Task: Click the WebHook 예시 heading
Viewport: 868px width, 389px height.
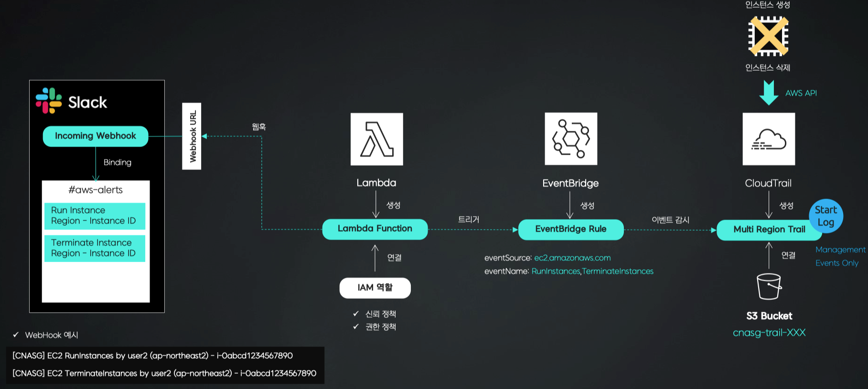Action: (52, 335)
